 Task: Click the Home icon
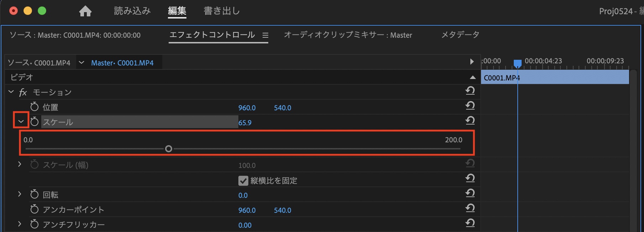(x=85, y=11)
